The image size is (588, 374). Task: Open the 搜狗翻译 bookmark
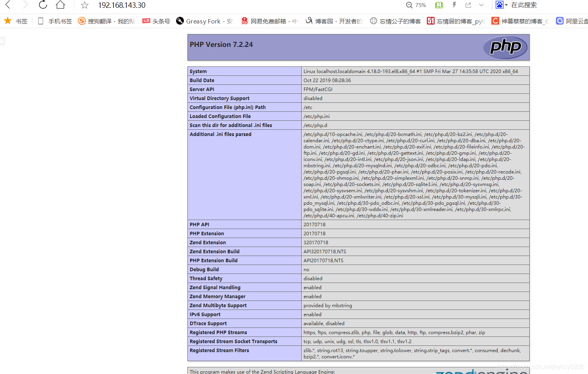(106, 21)
